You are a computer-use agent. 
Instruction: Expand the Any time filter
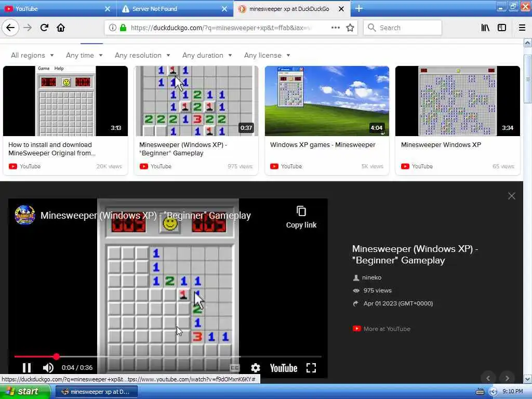pos(84,55)
